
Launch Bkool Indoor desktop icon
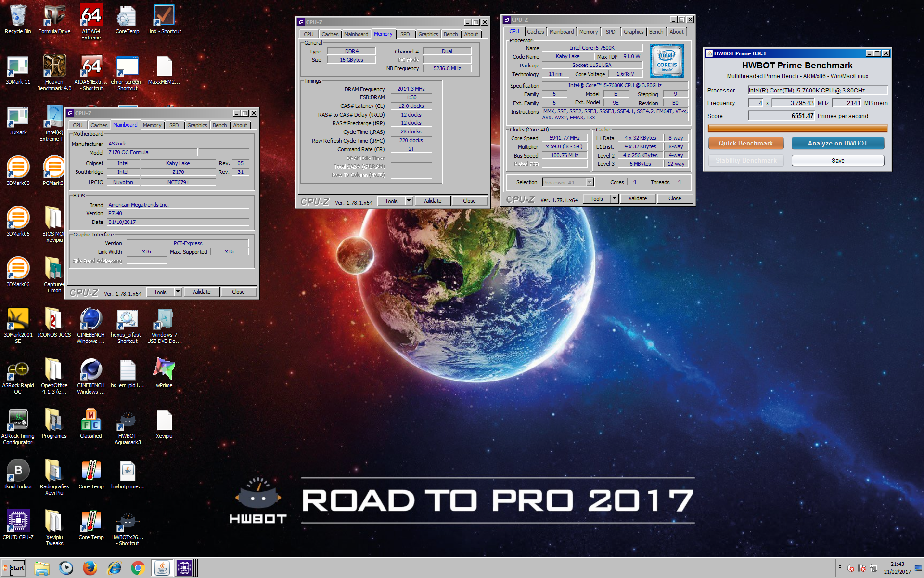[x=18, y=474]
